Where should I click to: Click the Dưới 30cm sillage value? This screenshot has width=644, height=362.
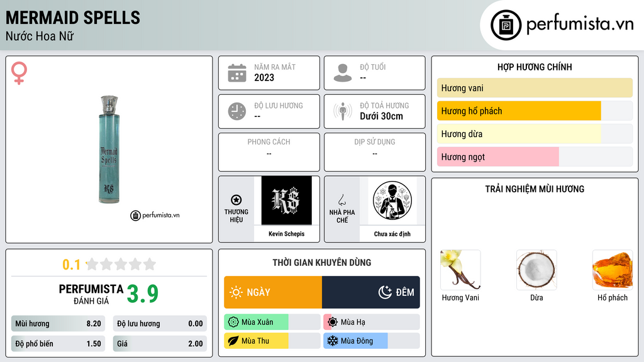(x=382, y=116)
